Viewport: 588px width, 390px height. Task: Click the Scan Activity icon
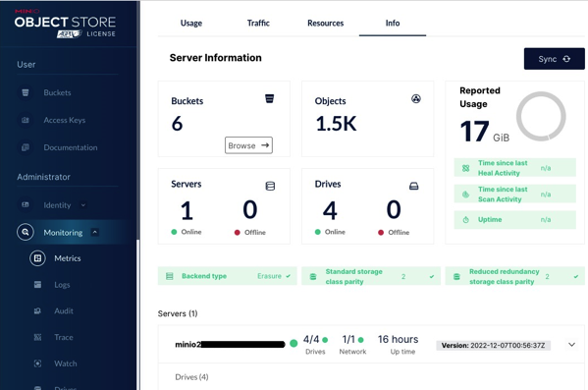pyautogui.click(x=465, y=195)
